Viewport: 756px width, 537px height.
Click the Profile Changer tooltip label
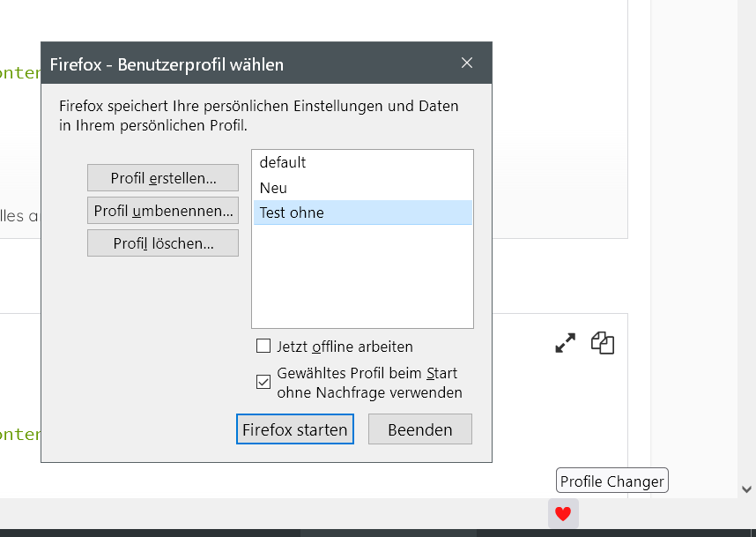612,481
